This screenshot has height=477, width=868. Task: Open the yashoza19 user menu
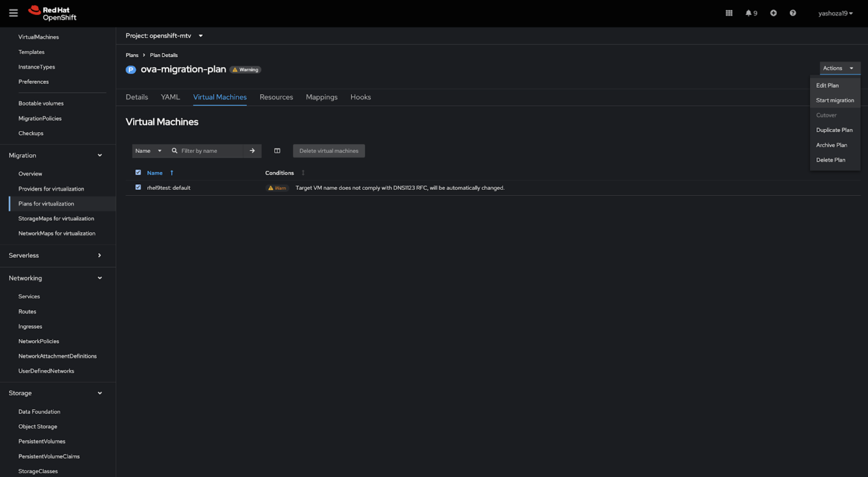click(835, 13)
